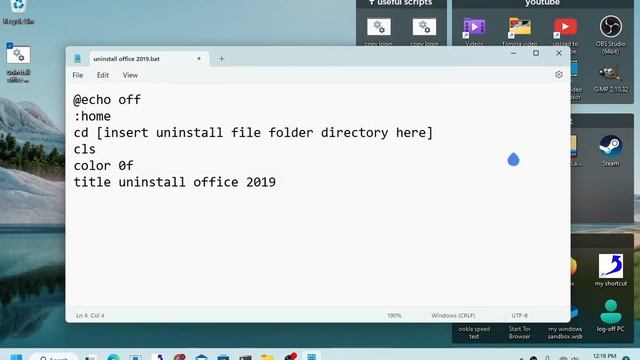
Task: Click the 190% zoom level in status bar
Action: [394, 316]
